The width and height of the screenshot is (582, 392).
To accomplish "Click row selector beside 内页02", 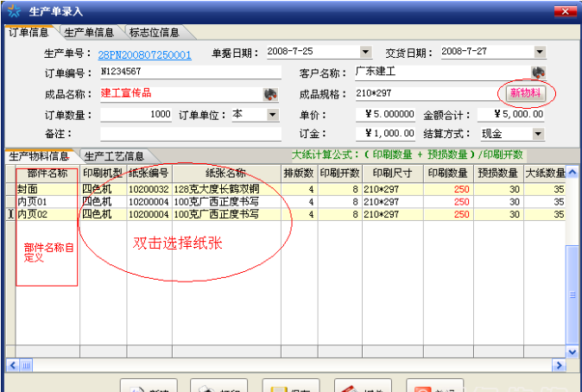I will [10, 214].
